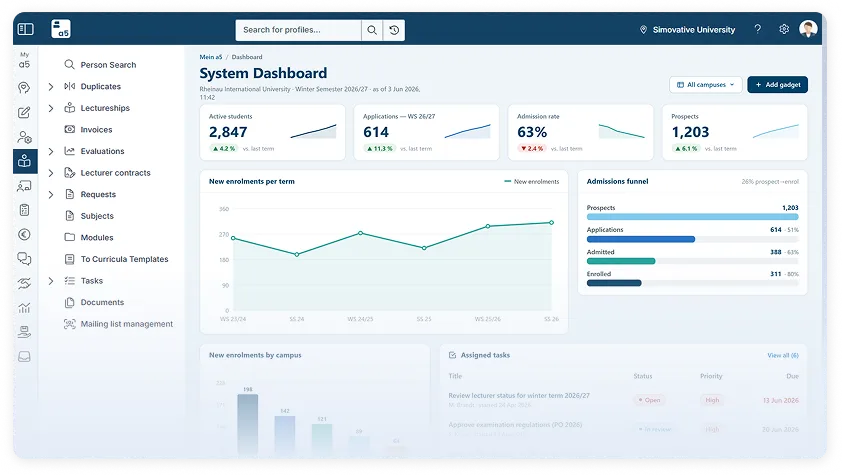Open the All campuses dropdown
The width and height of the screenshot is (842, 475).
(706, 85)
